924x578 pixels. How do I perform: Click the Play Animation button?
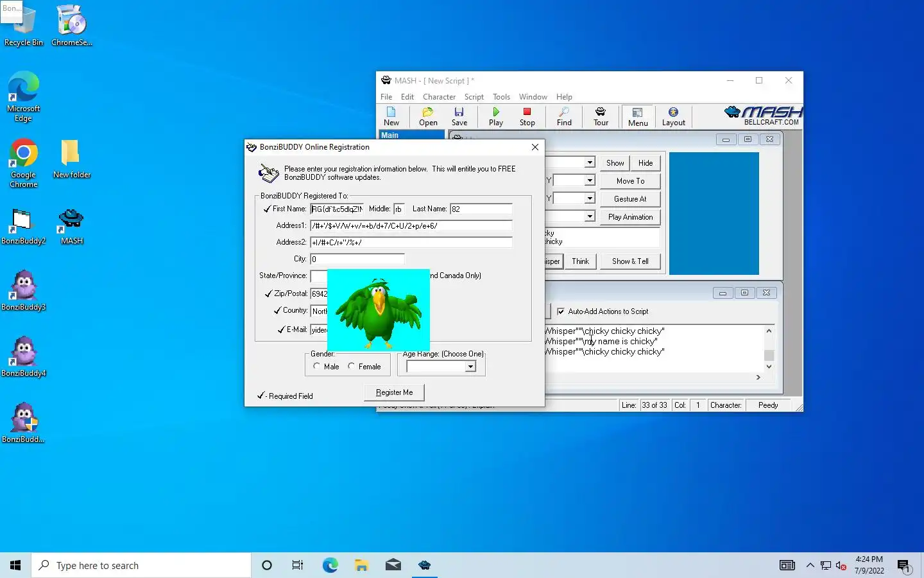[x=630, y=217]
